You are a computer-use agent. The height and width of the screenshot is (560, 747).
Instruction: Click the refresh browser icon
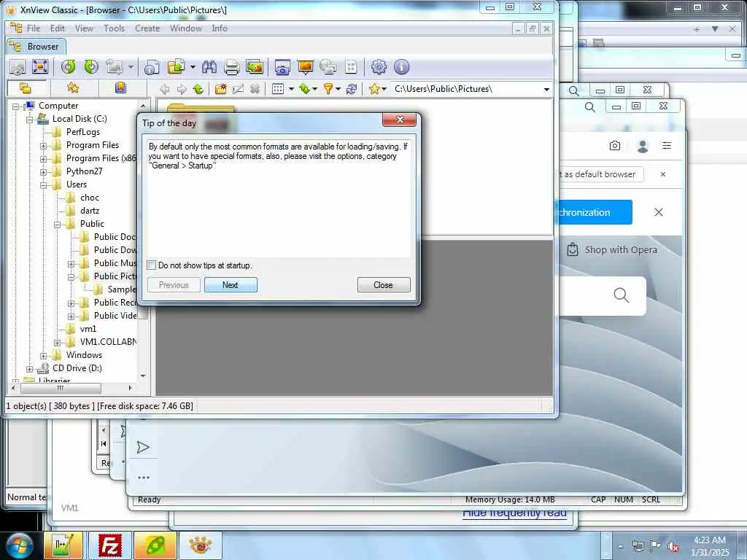352,89
